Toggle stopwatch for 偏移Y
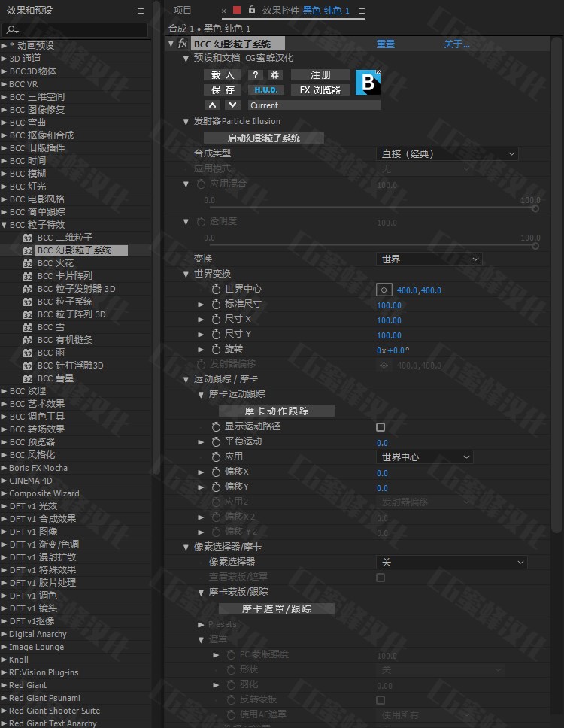The width and height of the screenshot is (564, 728). click(x=216, y=487)
